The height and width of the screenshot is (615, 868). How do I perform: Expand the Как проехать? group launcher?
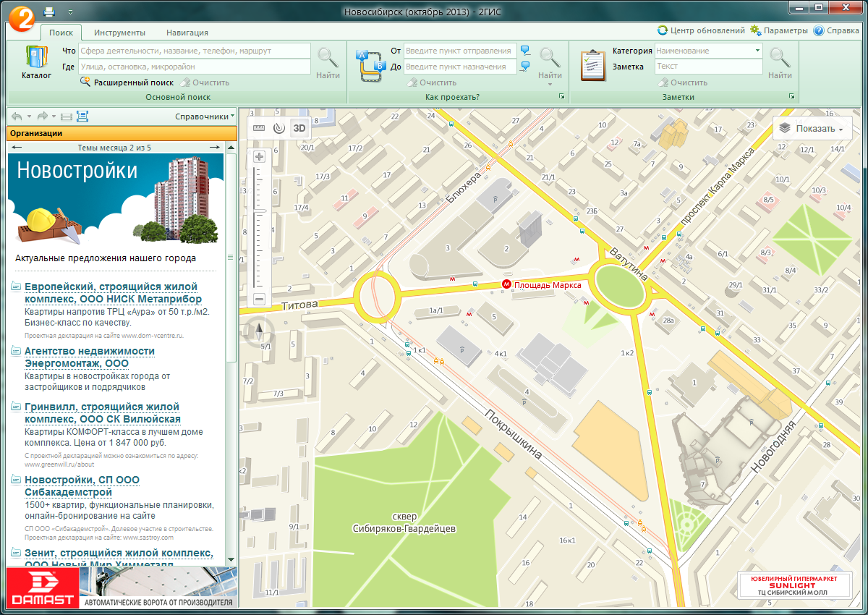pyautogui.click(x=561, y=96)
